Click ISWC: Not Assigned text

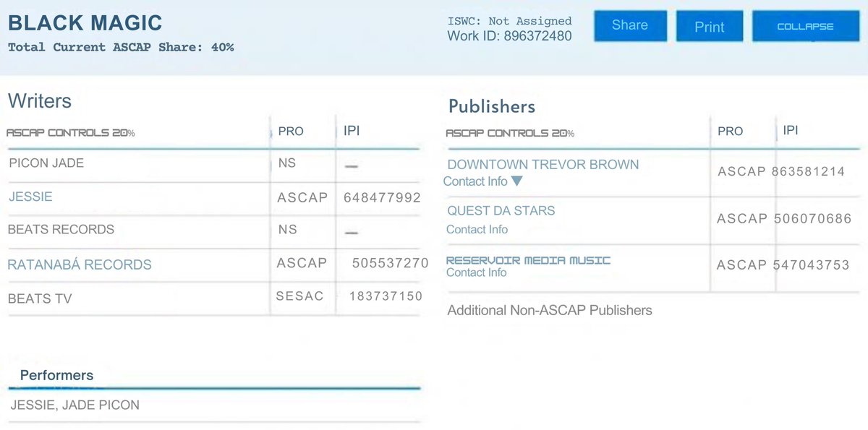(x=509, y=21)
